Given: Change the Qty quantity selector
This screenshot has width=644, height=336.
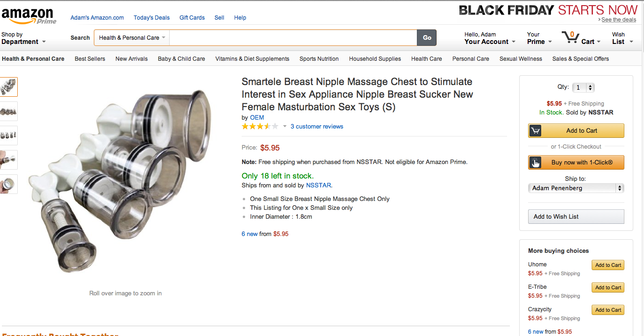Looking at the screenshot, I should pos(583,87).
